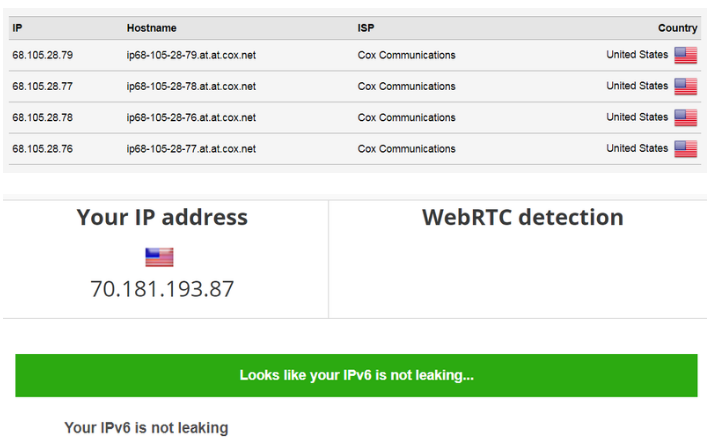Click US flag in 68.105.28.79 row
716x447 pixels.
tap(685, 55)
